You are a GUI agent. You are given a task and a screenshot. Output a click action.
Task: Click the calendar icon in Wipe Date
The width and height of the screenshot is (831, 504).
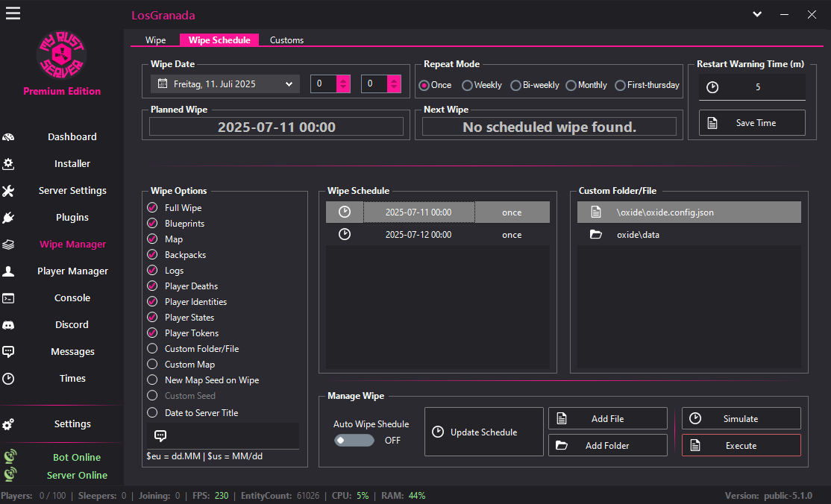163,84
